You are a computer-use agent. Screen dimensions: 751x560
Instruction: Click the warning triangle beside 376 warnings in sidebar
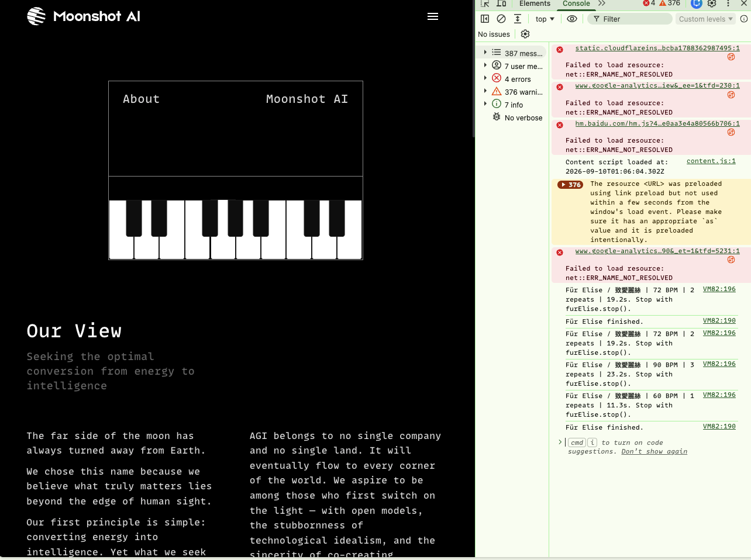point(497,91)
